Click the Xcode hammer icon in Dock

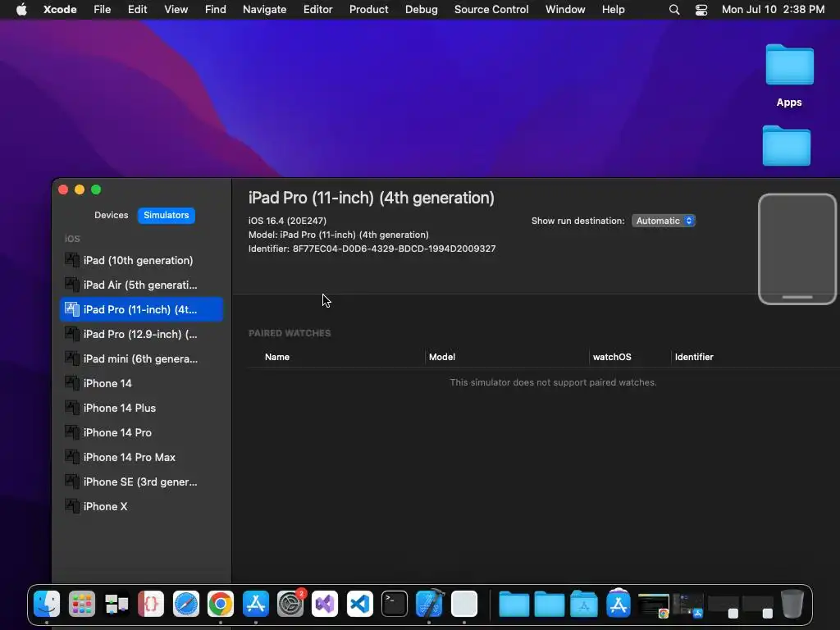tap(430, 604)
